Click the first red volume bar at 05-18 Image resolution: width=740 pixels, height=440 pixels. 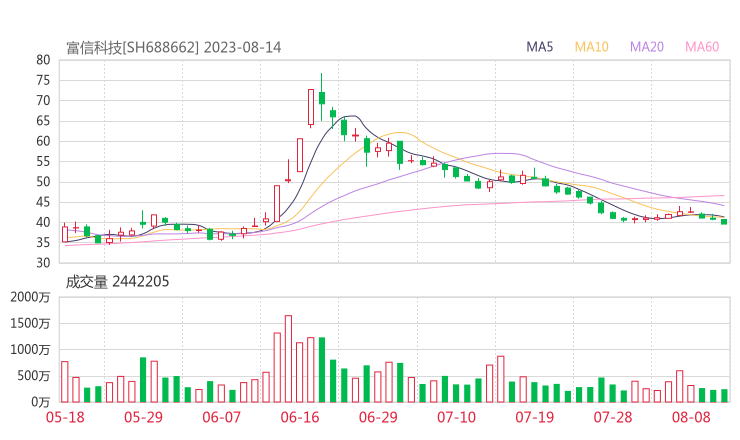(65, 382)
